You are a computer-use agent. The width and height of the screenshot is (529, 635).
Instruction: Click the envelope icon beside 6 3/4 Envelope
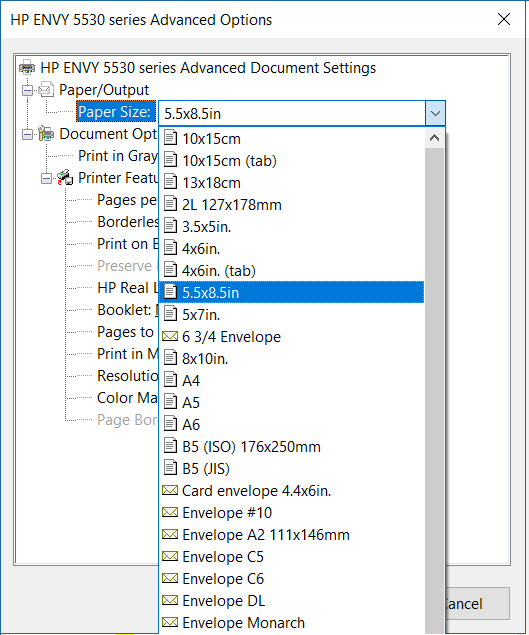[170, 336]
